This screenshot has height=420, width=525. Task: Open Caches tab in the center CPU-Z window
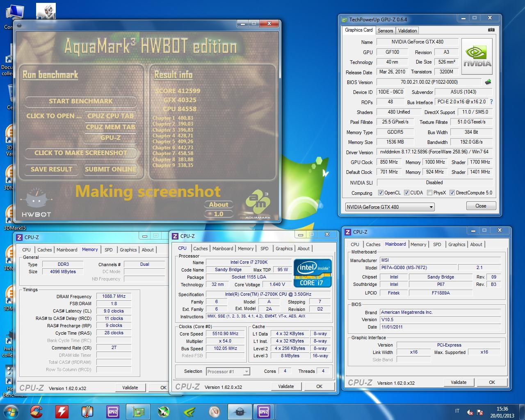click(x=200, y=248)
